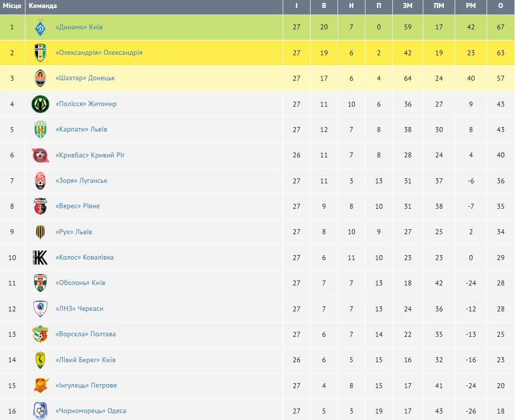Click the Polissya Zhytomyr wolf logo
The width and height of the screenshot is (515, 420).
pos(40,104)
